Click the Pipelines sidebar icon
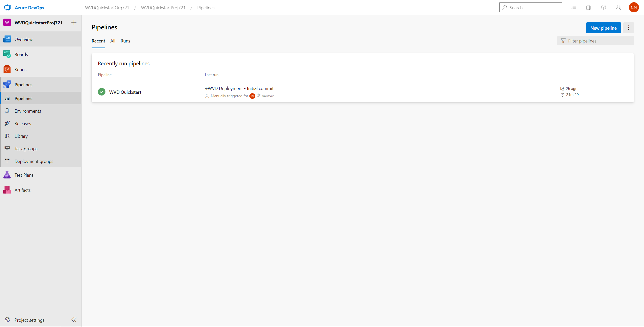Viewport: 644px width, 327px height. 7,84
